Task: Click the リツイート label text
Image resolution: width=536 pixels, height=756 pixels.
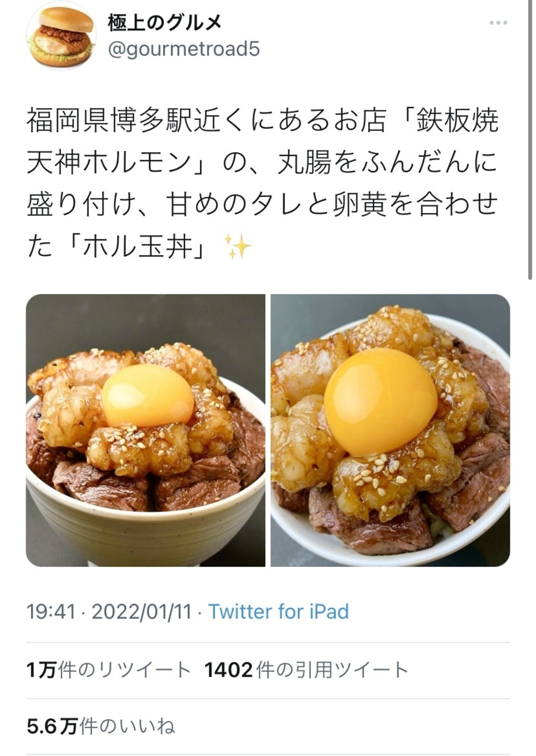Action: click(145, 670)
